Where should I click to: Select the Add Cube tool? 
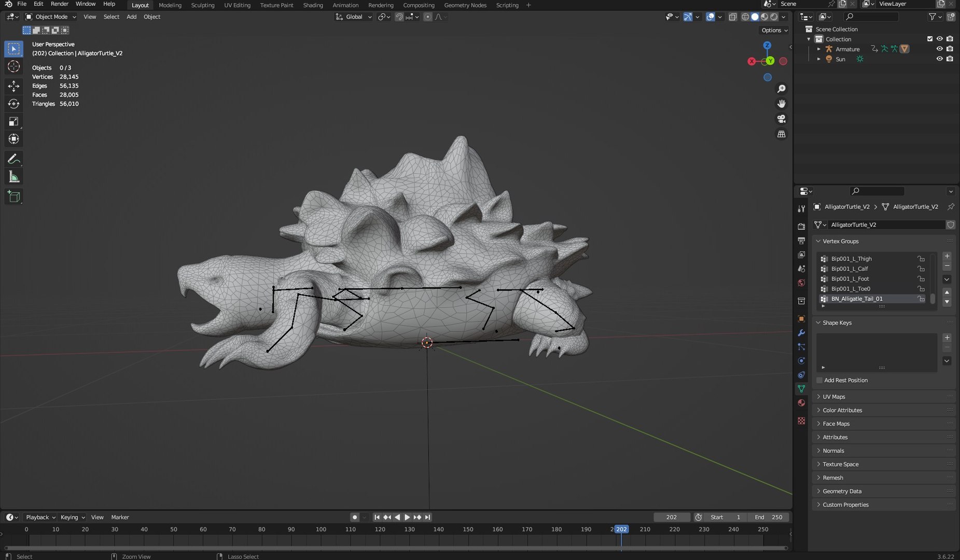pyautogui.click(x=14, y=197)
